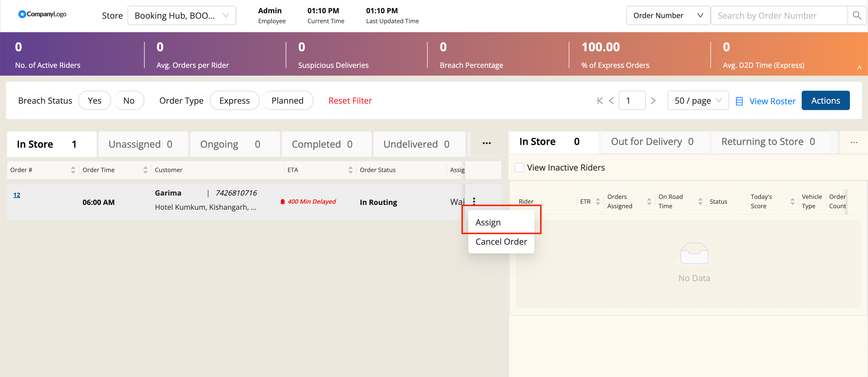Viewport: 868px width, 377px height.
Task: Click the more tabs ellipsis in riders panel
Action: (854, 143)
